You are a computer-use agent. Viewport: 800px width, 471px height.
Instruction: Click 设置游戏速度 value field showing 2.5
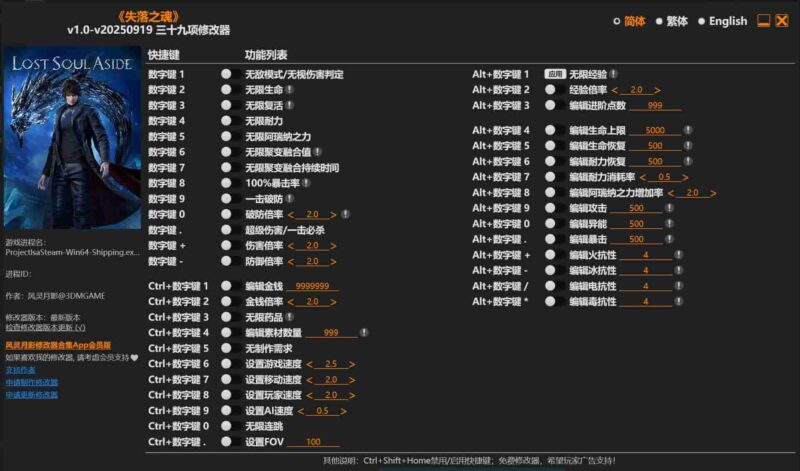click(331, 364)
